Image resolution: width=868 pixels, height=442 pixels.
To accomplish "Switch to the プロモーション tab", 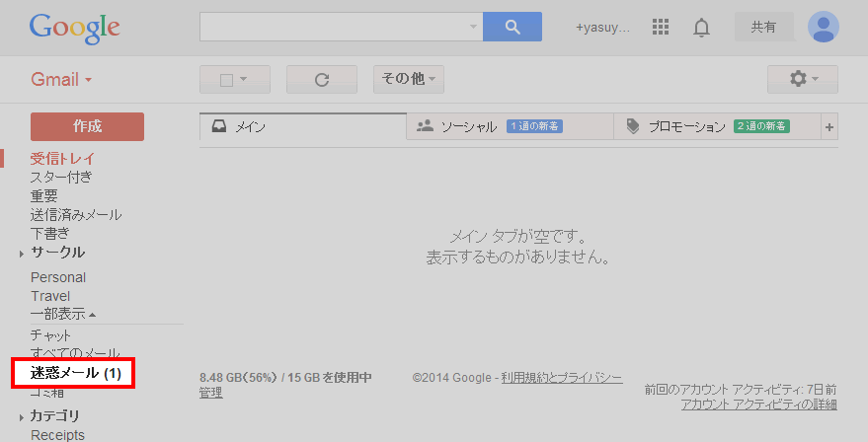I will coord(686,126).
